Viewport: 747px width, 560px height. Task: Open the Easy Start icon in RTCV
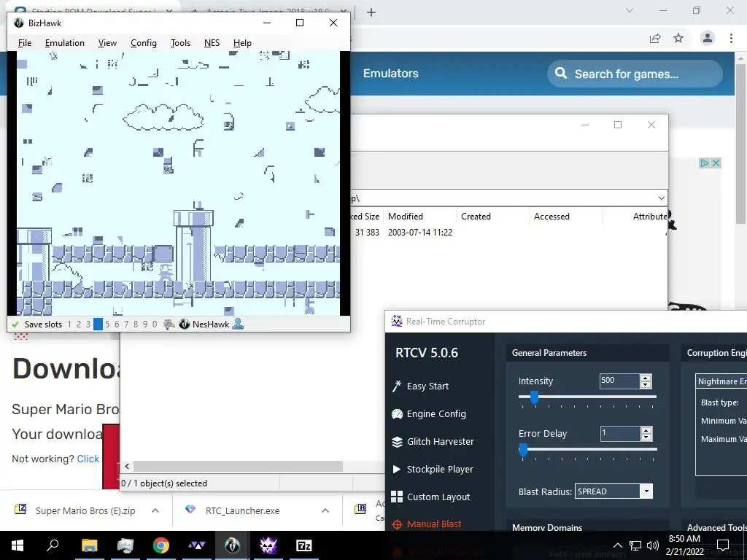(396, 386)
